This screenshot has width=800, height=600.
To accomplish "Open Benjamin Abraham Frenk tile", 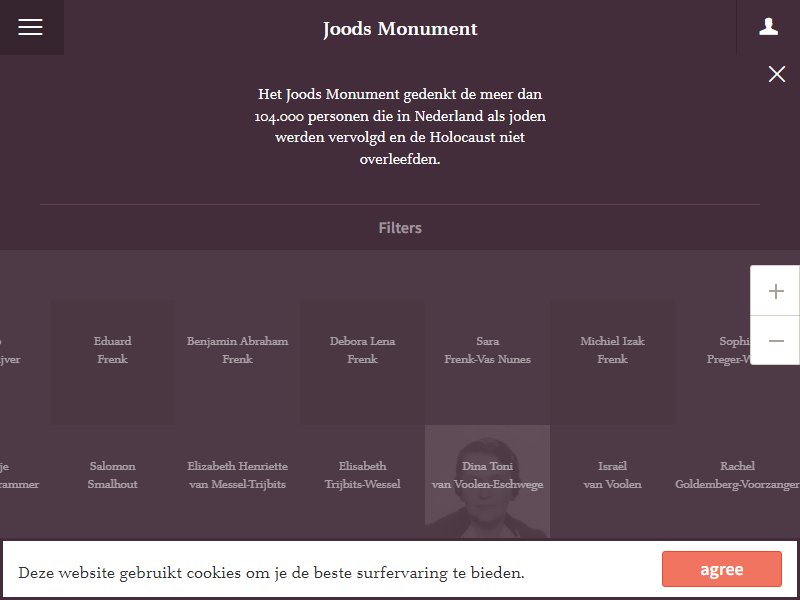I will coord(237,362).
